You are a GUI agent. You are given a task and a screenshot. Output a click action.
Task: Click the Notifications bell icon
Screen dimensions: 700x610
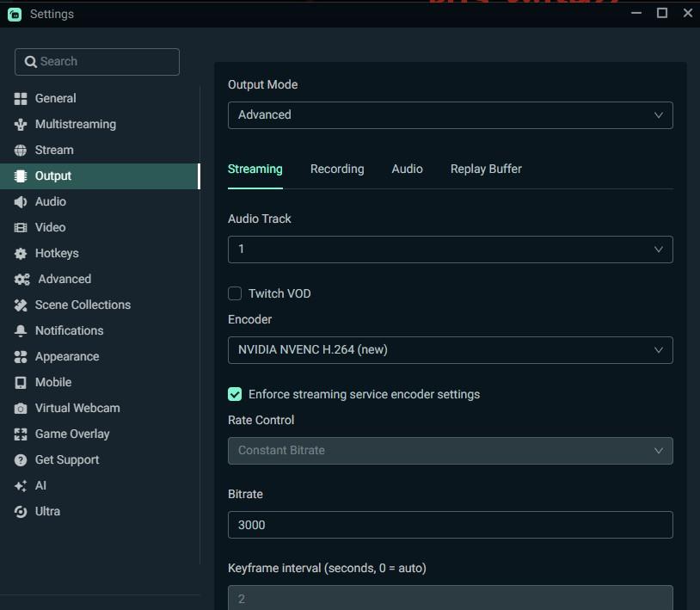[x=21, y=331]
